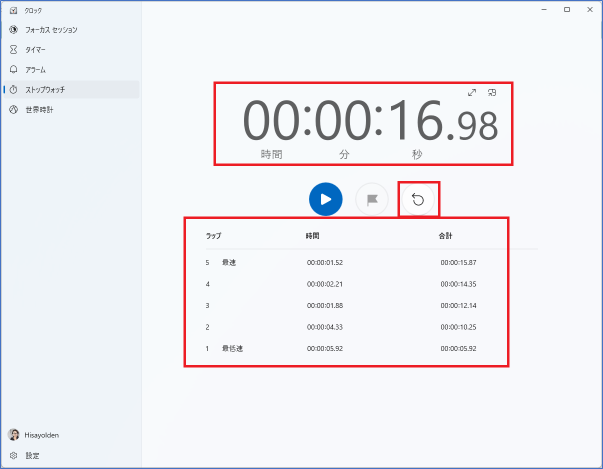Open クロック at the top of the sidebar
The width and height of the screenshot is (603, 469).
(x=33, y=9)
